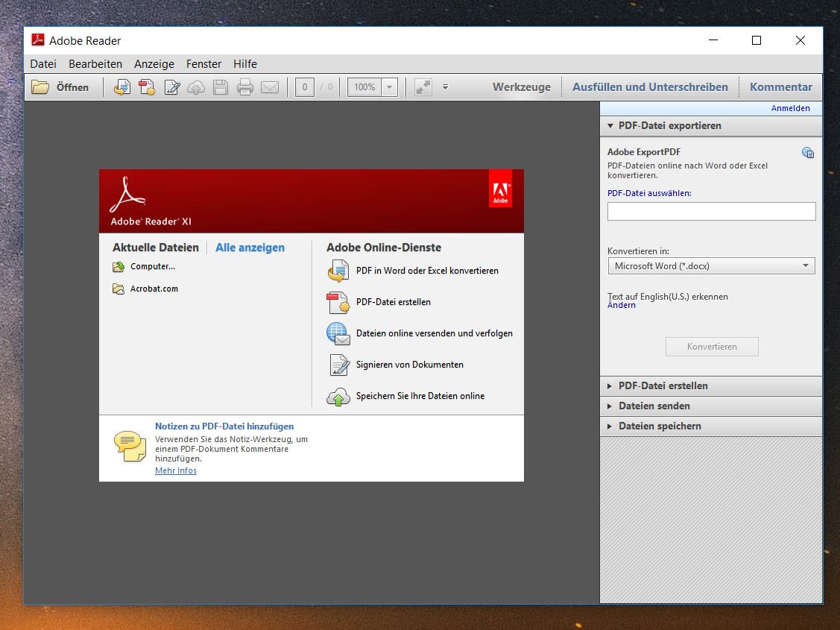Click the fit page expand arrows icon
This screenshot has width=840, height=630.
423,86
